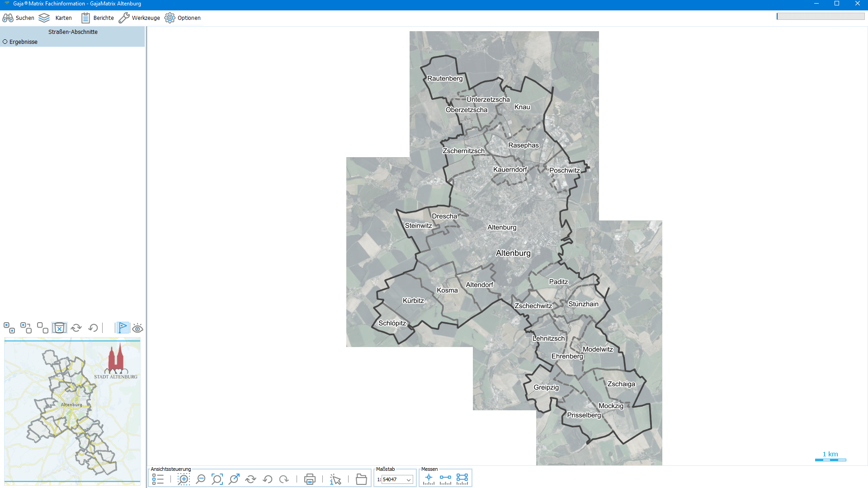
Task: Select the Ergebnisse radio option
Action: pos(5,42)
